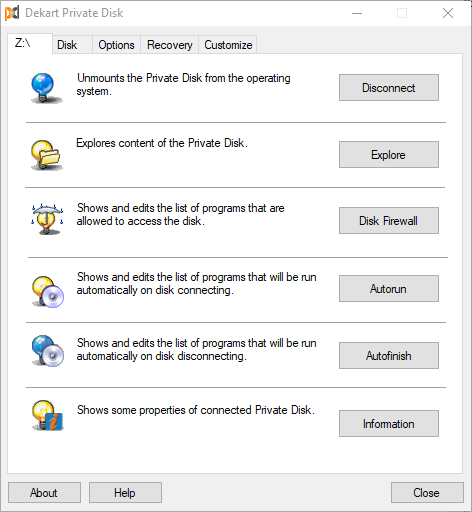The height and width of the screenshot is (512, 472).
Task: Unmount the disk with Disconnect button
Action: click(389, 88)
